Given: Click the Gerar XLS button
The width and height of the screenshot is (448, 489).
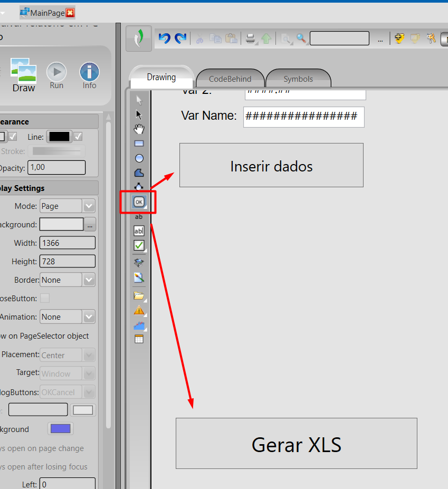Looking at the screenshot, I should (x=296, y=444).
